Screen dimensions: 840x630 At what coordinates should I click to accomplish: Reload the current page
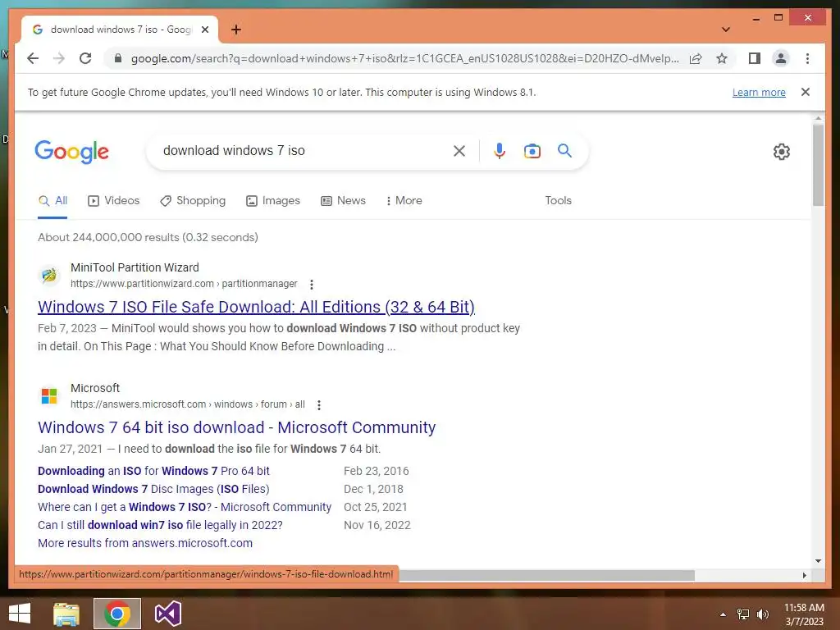click(x=85, y=58)
